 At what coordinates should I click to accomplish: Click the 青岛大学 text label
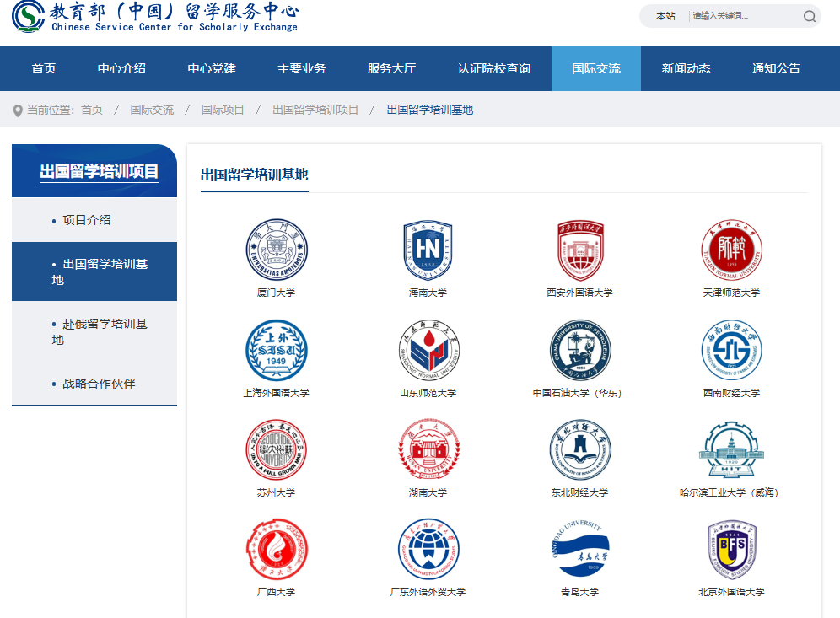579,592
